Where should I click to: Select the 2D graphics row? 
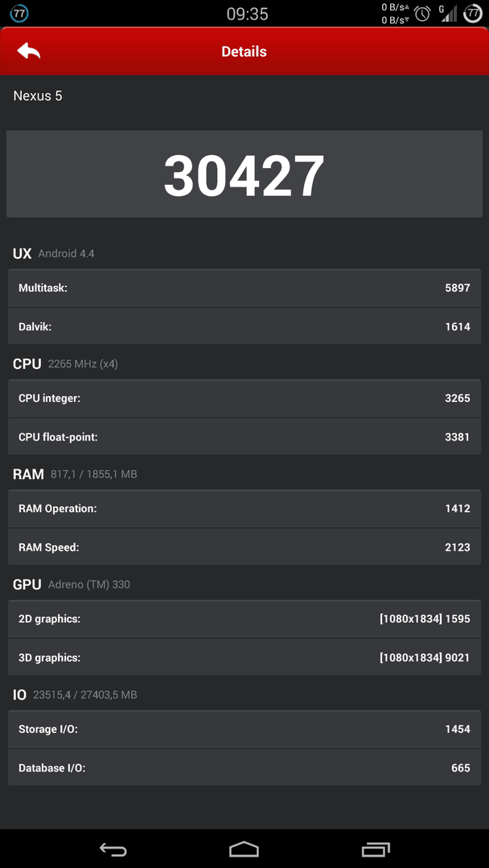click(244, 619)
